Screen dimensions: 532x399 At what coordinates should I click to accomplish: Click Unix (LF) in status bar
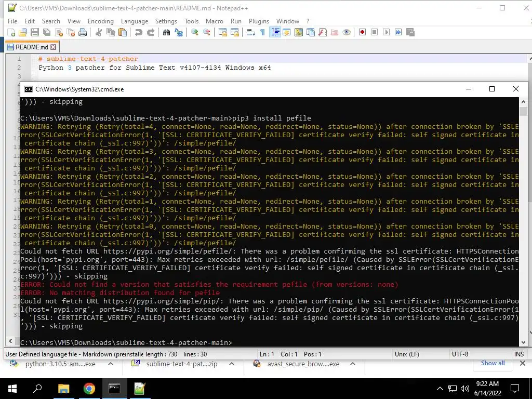click(407, 354)
